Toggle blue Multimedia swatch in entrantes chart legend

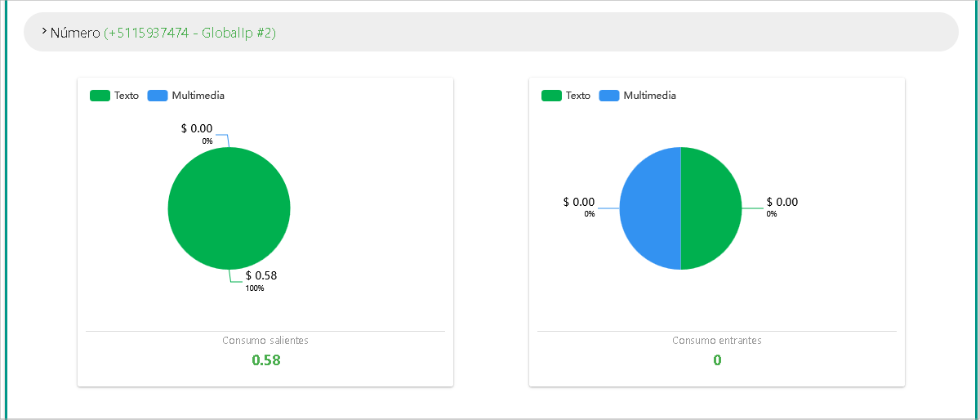(608, 96)
